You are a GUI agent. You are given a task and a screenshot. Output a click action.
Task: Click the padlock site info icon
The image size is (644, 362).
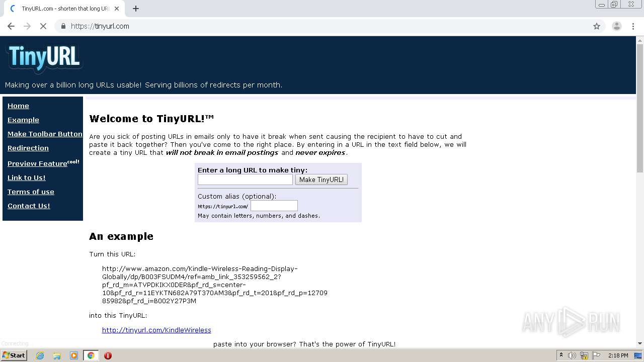tap(63, 26)
